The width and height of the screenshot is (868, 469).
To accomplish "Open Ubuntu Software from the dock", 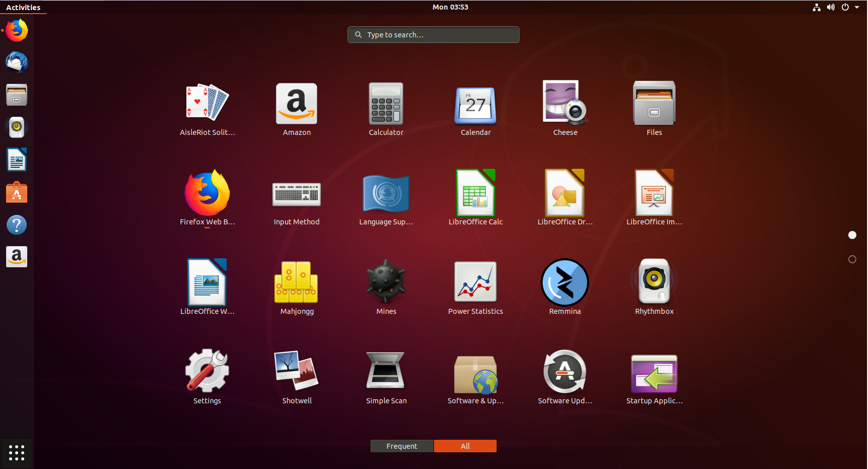I will tap(17, 192).
